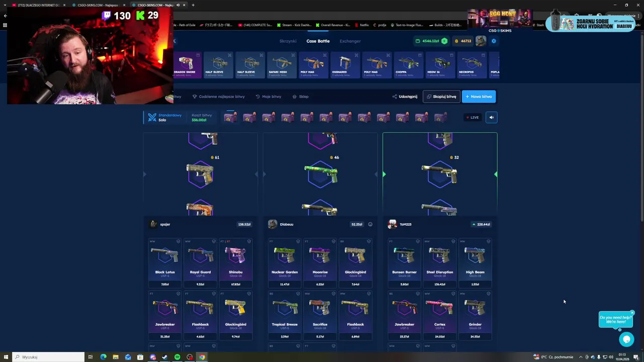Click the Skopiuj bitwę button
The width and height of the screenshot is (644, 362).
[441, 97]
